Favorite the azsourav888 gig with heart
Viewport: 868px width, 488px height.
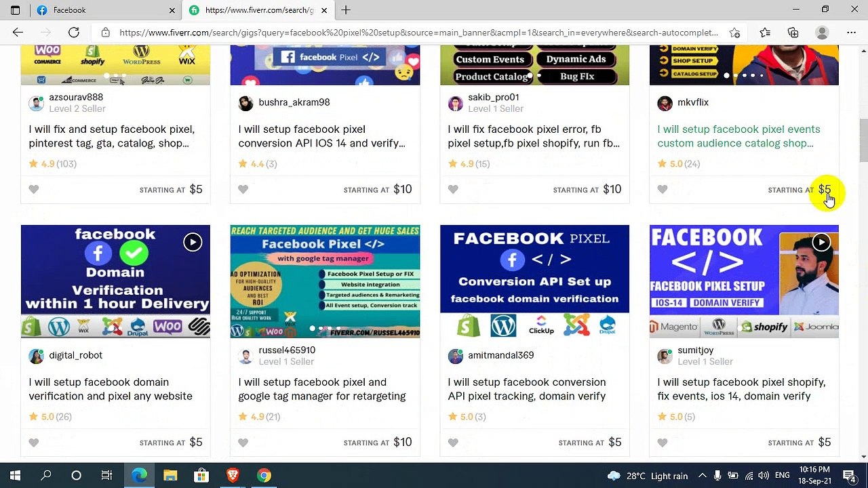tap(34, 190)
